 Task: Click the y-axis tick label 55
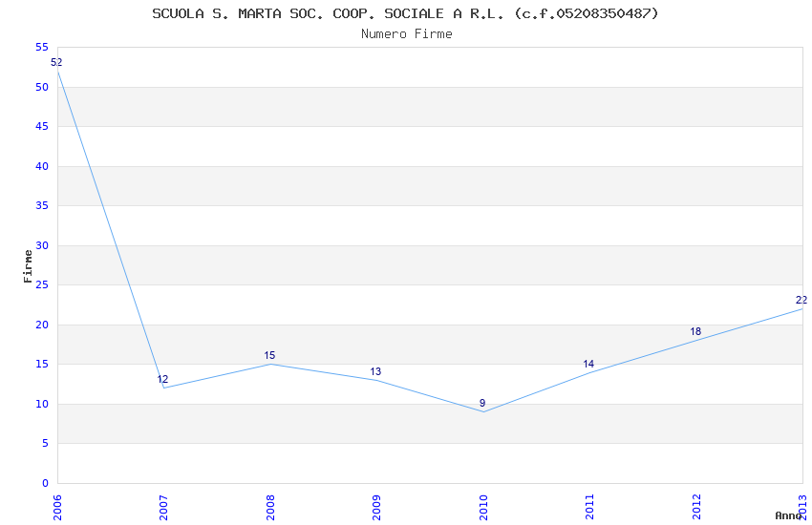[x=42, y=48]
